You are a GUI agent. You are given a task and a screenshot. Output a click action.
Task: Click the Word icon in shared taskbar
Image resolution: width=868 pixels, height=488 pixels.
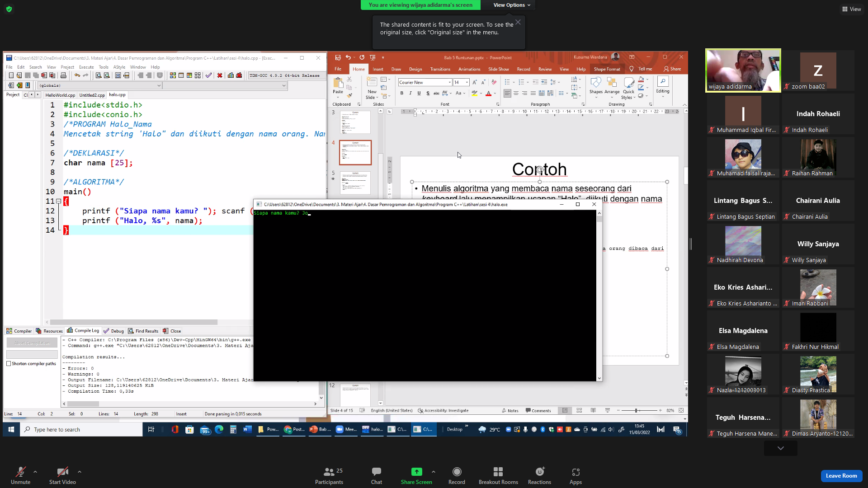click(247, 429)
